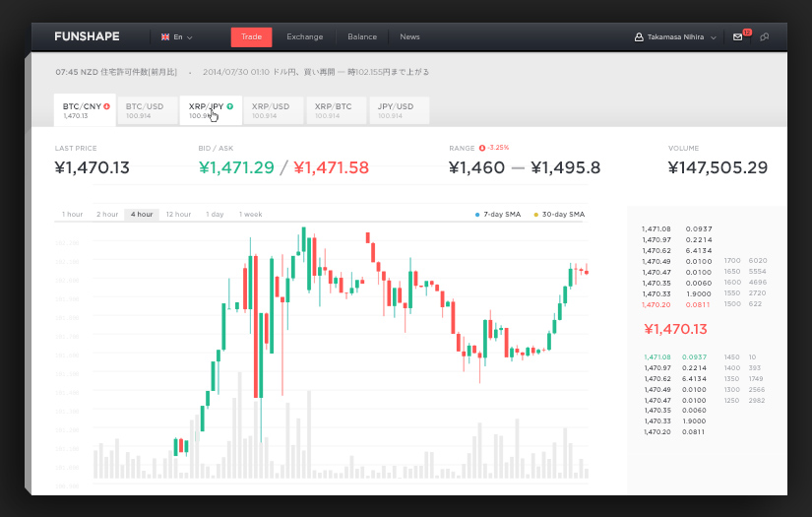Toggle the 30-day SMA legend

pyautogui.click(x=559, y=214)
